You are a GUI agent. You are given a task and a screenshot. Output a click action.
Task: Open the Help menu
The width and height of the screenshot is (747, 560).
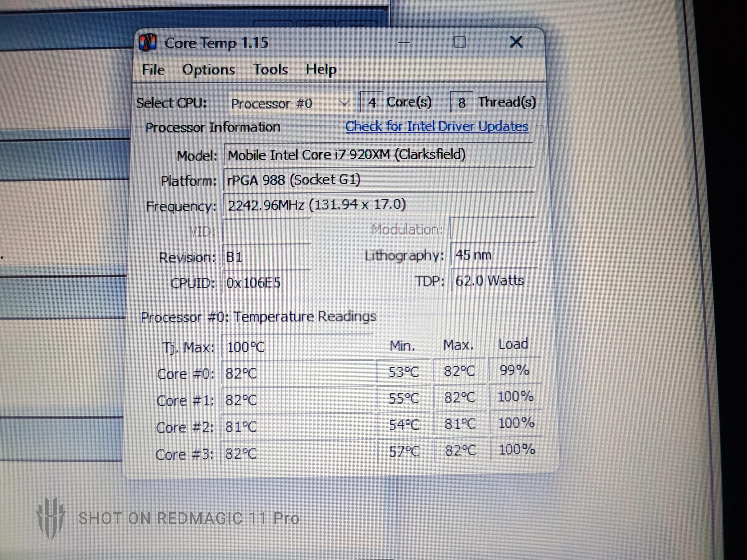[x=321, y=69]
